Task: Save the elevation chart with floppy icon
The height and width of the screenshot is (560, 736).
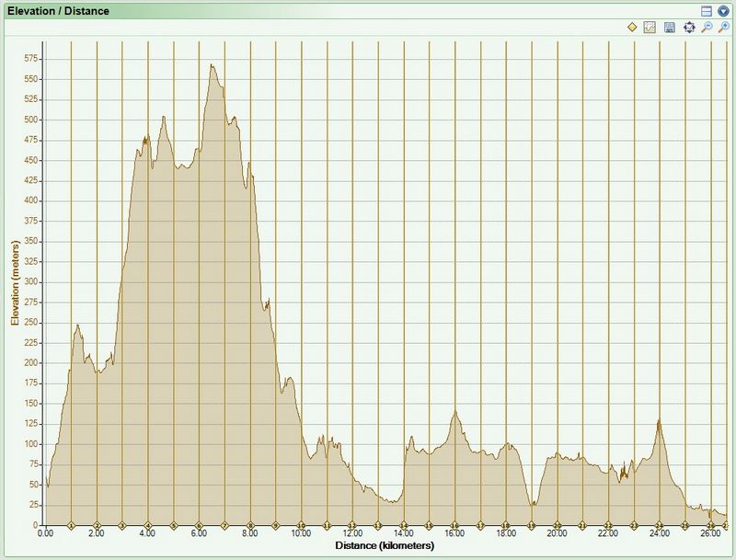Action: coord(670,28)
